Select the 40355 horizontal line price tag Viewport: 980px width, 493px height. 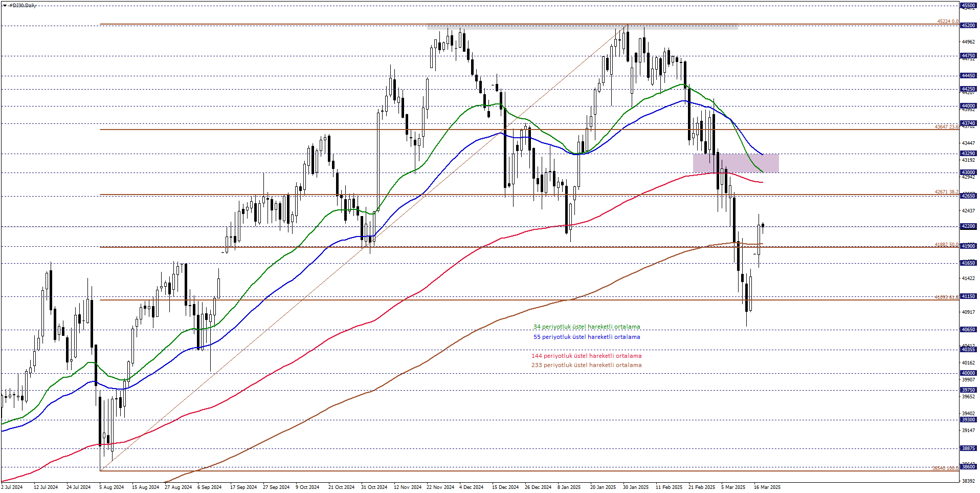[x=969, y=350]
